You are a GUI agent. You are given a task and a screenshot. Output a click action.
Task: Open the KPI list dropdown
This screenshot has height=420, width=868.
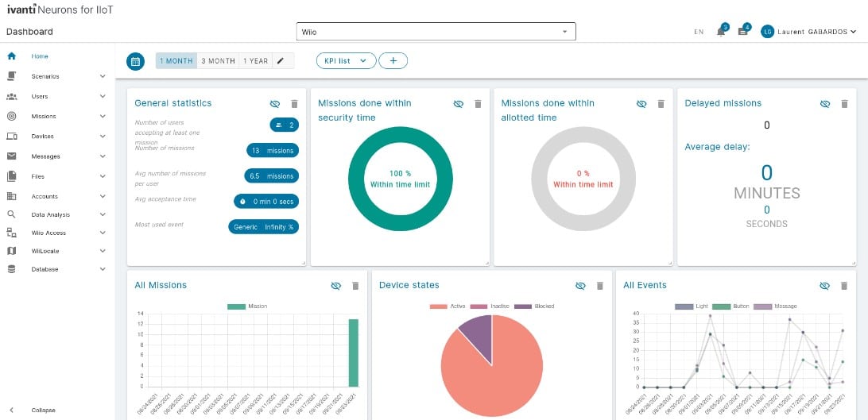click(x=346, y=61)
